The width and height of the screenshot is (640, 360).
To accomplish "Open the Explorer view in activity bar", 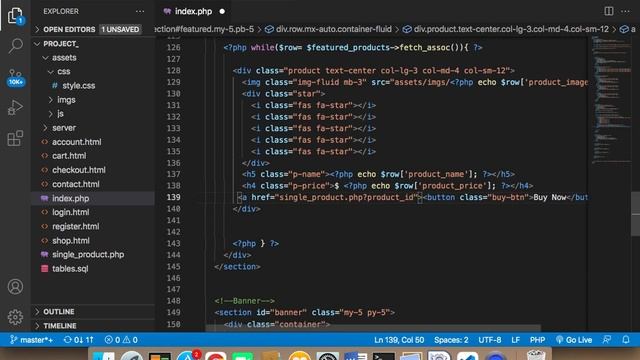I will (15, 16).
